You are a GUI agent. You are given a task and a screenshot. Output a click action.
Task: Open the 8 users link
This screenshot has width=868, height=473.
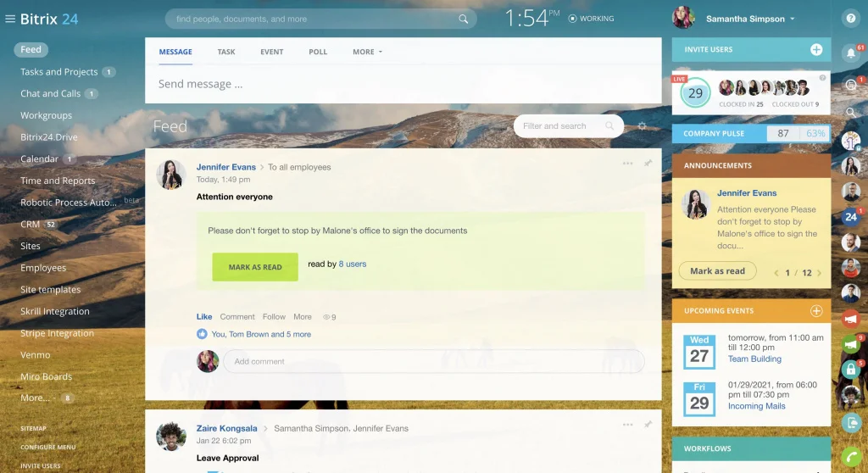(x=353, y=264)
